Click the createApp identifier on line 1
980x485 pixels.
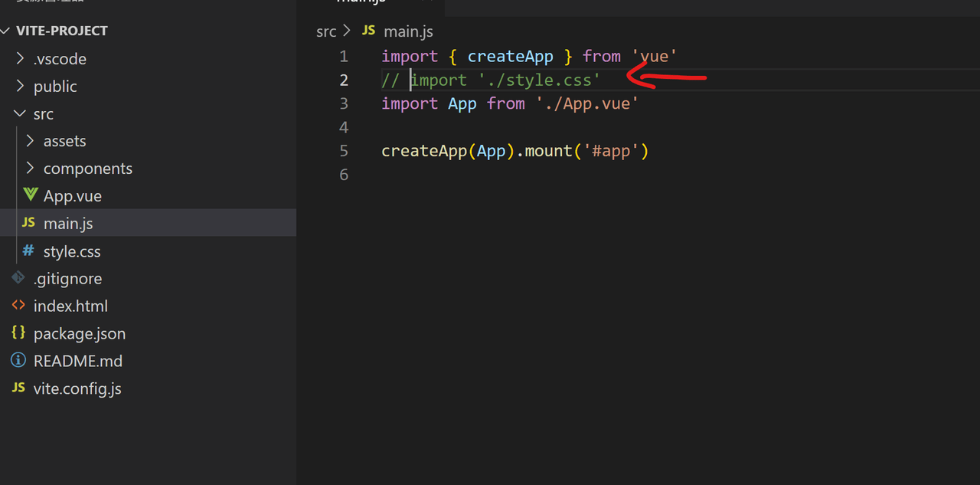point(510,56)
